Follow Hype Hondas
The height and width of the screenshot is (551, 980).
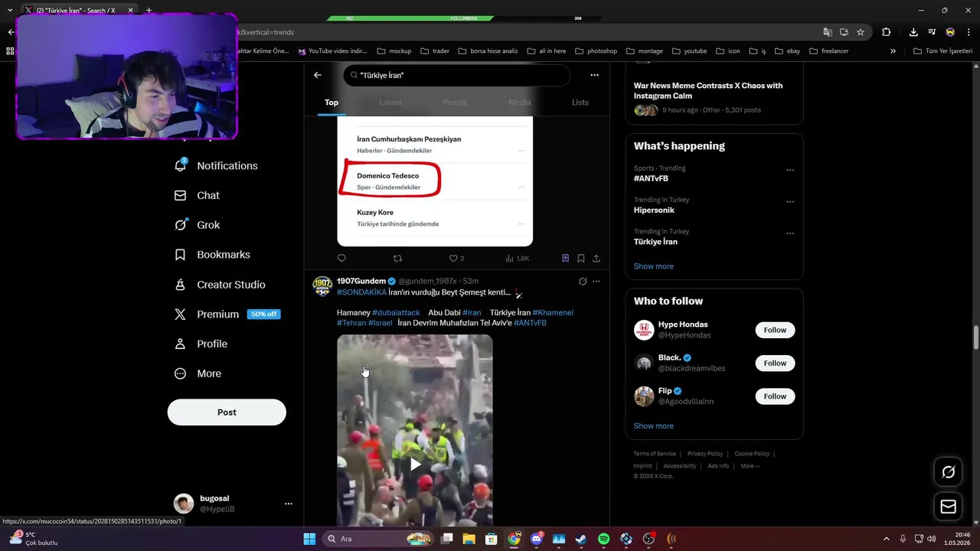[775, 330]
